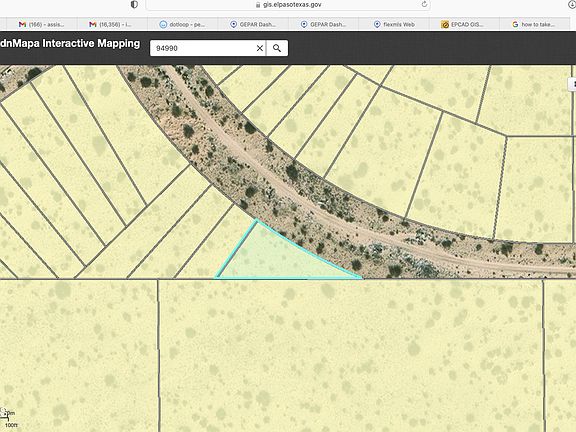This screenshot has width=576, height=432.
Task: Switch to the first Gmail tab
Action: [x=41, y=24]
